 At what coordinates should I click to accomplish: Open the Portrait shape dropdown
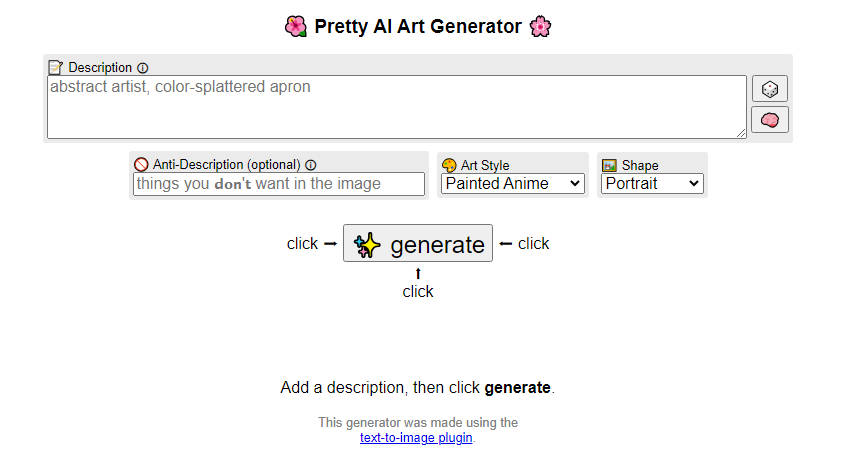coord(652,184)
